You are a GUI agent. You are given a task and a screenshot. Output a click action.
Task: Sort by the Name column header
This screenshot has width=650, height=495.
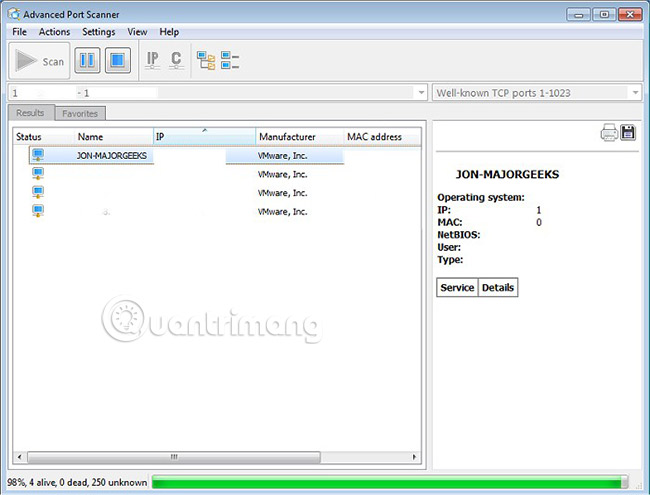[x=114, y=137]
